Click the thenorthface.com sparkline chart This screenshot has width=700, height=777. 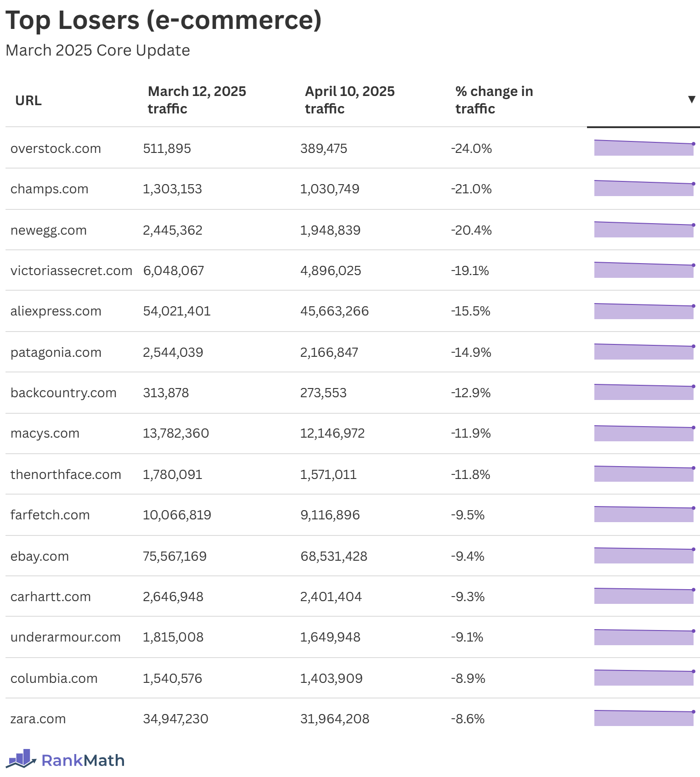click(644, 473)
